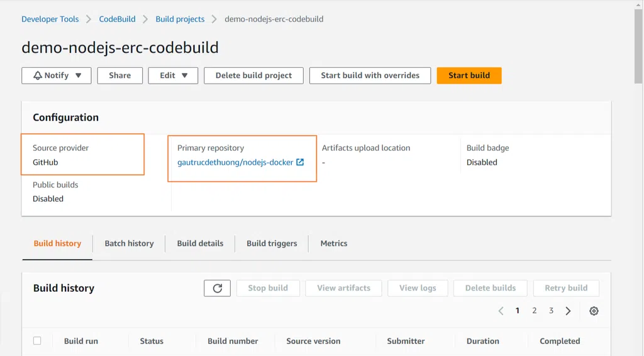Go to next page arrow
The width and height of the screenshot is (644, 356).
click(x=568, y=311)
